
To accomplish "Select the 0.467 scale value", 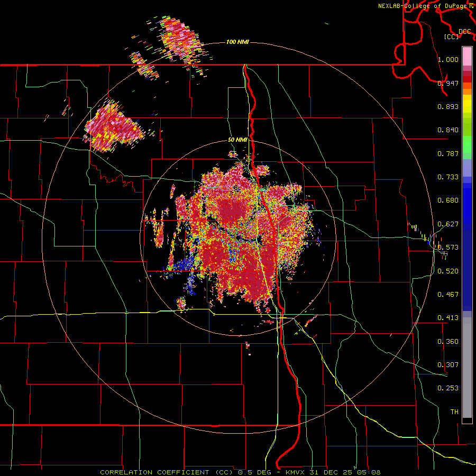I will 448,295.
